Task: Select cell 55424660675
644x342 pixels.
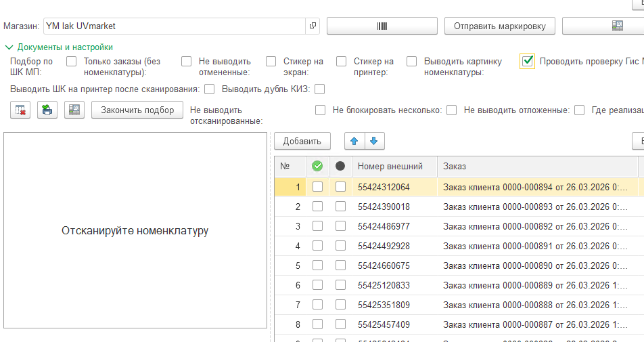Action: coord(394,265)
